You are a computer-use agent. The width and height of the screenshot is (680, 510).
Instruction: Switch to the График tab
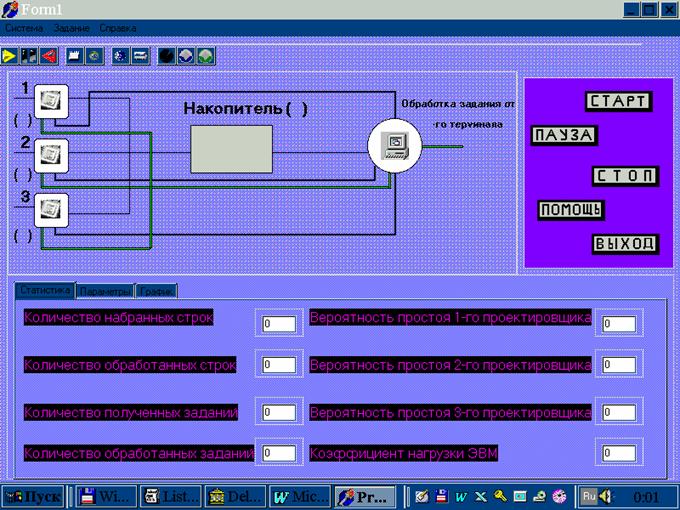pyautogui.click(x=156, y=291)
